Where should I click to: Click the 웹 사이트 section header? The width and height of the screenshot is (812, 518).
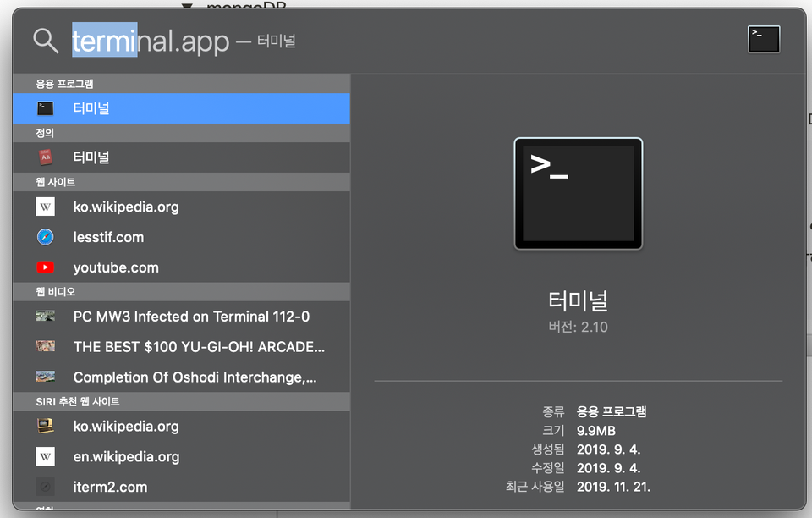coord(181,182)
